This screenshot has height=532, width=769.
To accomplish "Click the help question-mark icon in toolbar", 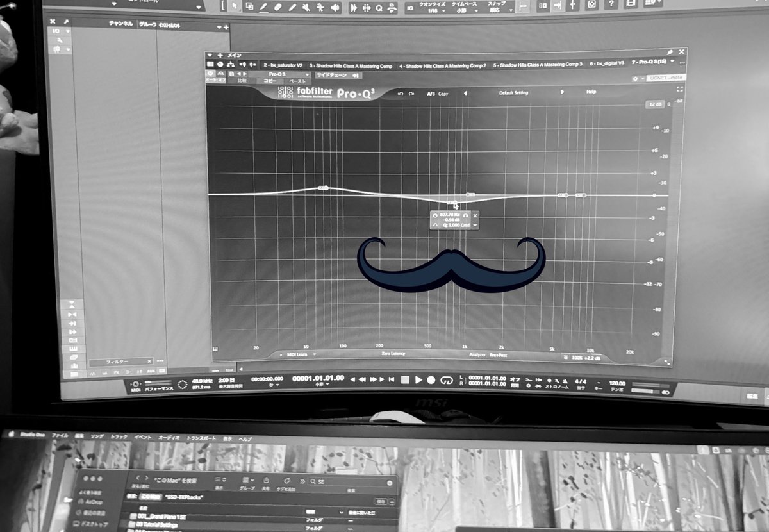I will [612, 4].
